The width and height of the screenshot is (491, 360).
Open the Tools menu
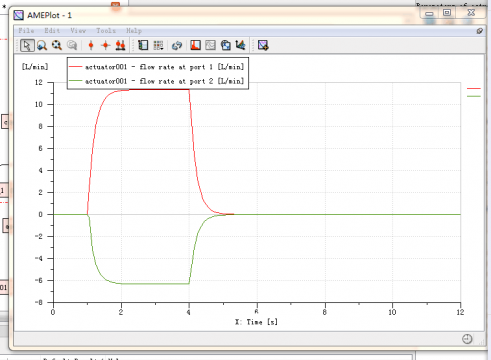click(106, 31)
